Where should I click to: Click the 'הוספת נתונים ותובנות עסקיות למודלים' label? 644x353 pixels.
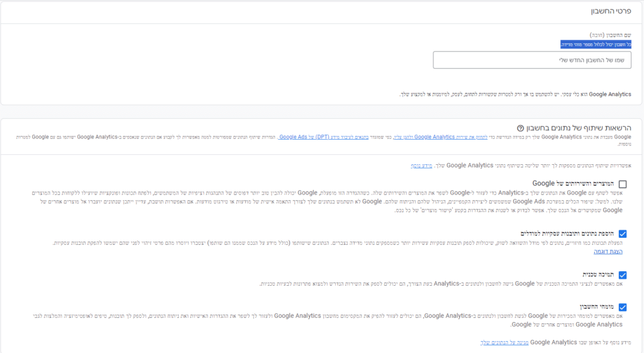pyautogui.click(x=567, y=233)
